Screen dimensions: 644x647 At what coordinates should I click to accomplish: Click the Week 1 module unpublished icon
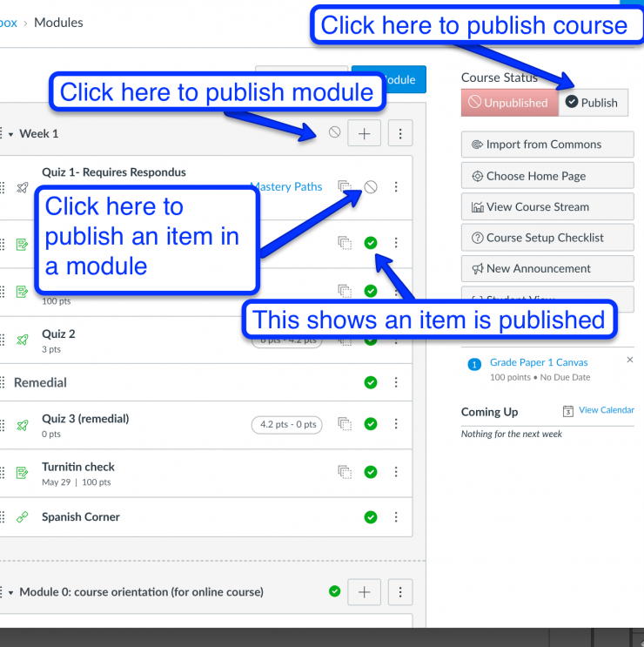coord(335,133)
